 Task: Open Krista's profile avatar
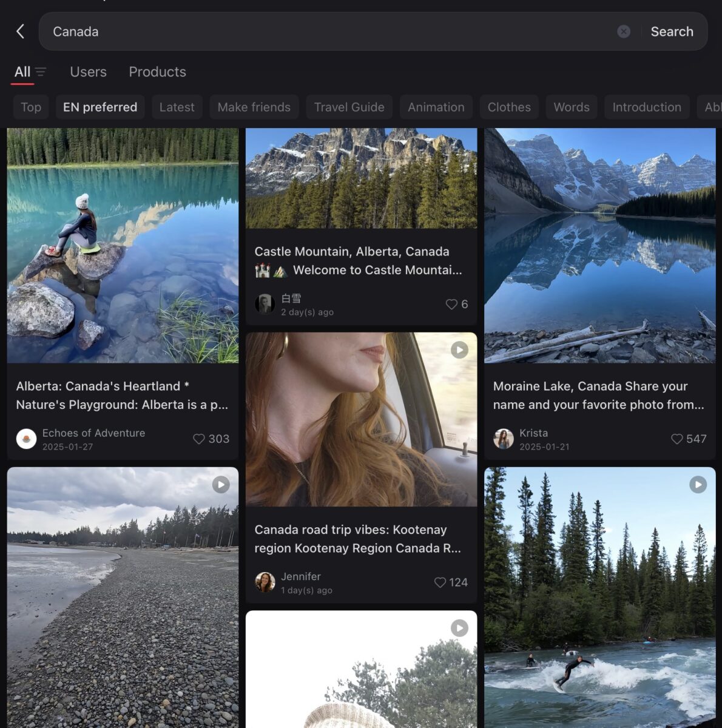(503, 439)
